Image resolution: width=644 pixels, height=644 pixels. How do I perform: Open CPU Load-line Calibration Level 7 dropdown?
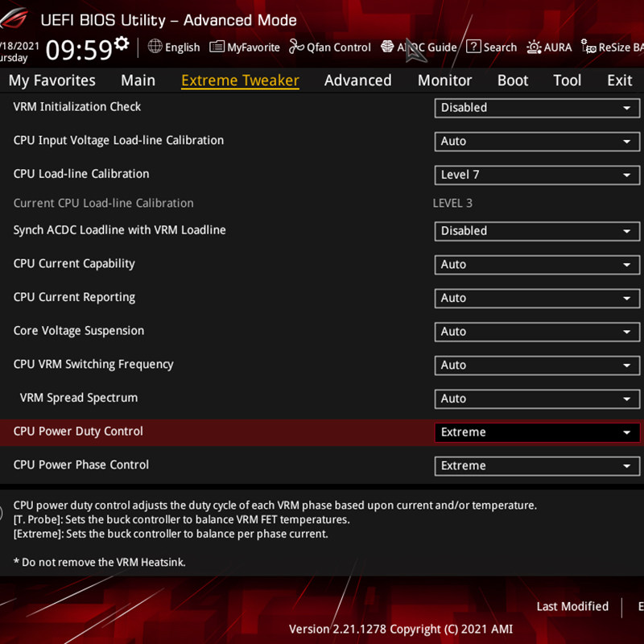(537, 175)
